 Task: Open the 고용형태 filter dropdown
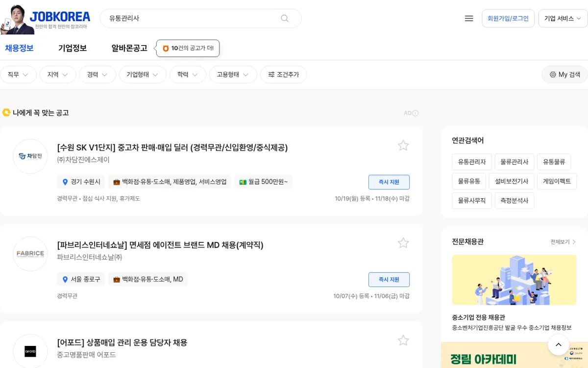pyautogui.click(x=233, y=75)
